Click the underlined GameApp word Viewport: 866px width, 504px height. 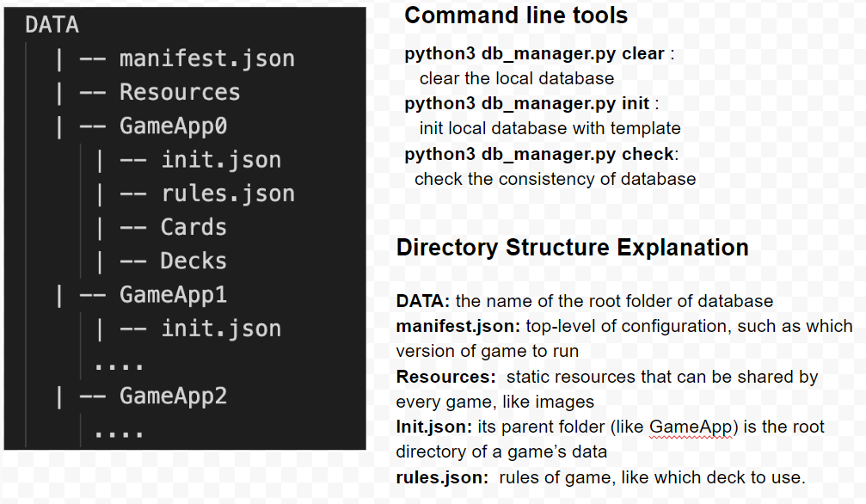(x=691, y=427)
